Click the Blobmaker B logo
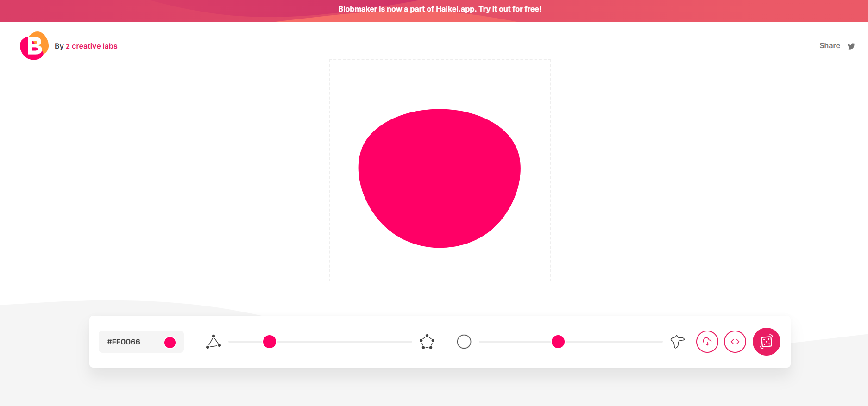 point(34,46)
